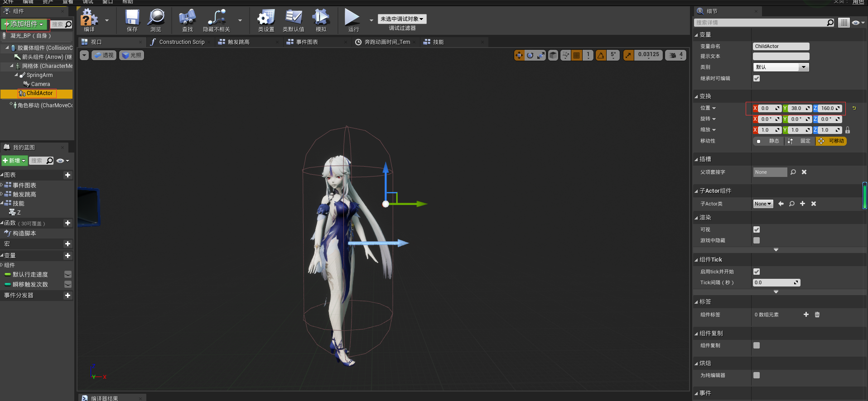Delete component tags with trash icon
This screenshot has width=868, height=401.
(x=817, y=315)
